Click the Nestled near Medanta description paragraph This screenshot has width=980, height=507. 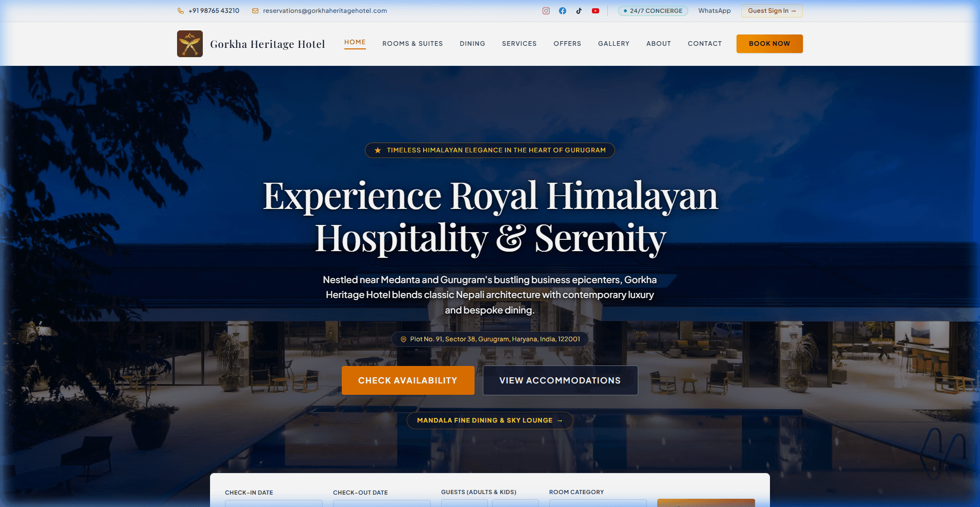490,295
